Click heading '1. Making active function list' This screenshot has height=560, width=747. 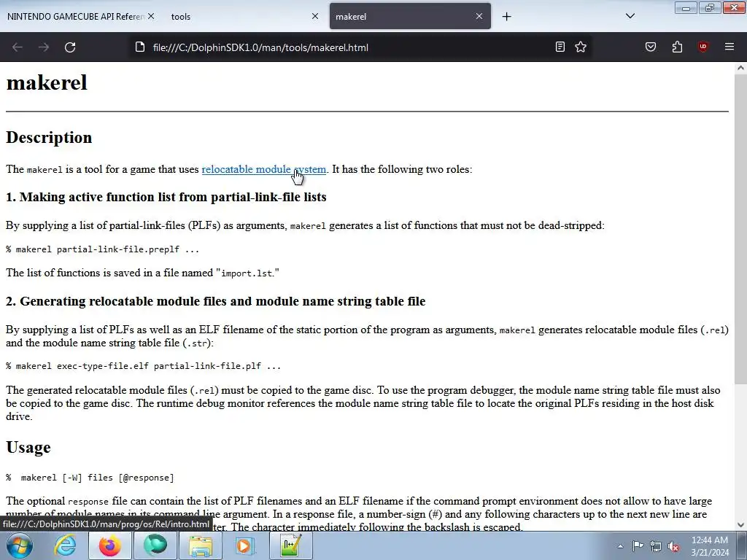pyautogui.click(x=166, y=197)
